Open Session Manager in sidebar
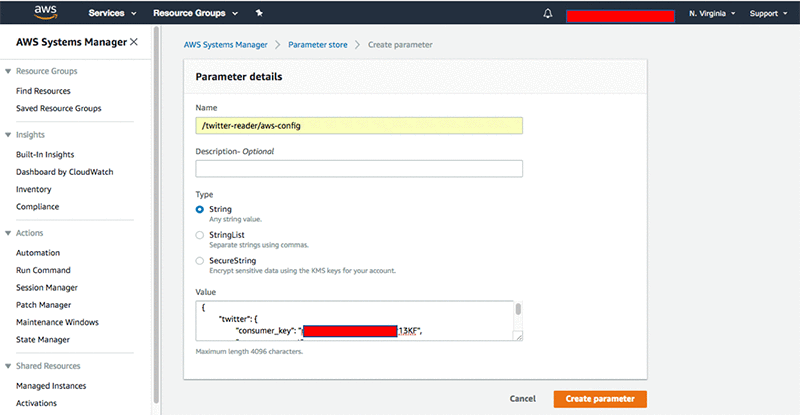Viewport: 800px width, 415px height. coord(47,288)
